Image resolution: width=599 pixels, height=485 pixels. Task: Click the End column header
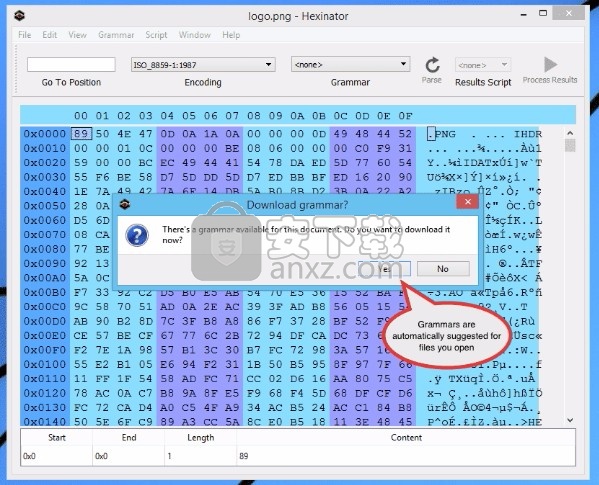coord(129,438)
